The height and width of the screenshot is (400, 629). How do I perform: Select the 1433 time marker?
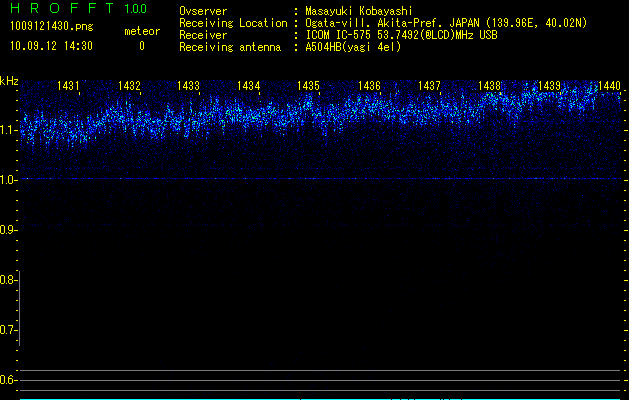pos(189,87)
